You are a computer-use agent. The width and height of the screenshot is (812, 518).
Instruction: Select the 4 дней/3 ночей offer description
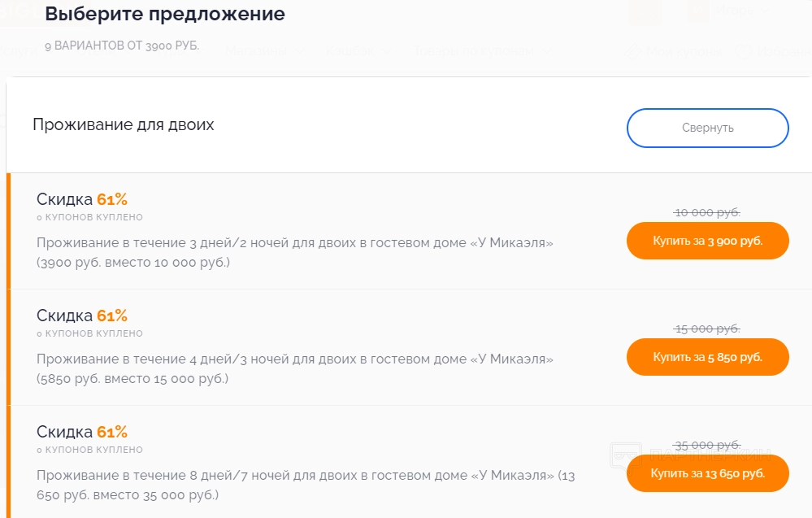pos(295,369)
